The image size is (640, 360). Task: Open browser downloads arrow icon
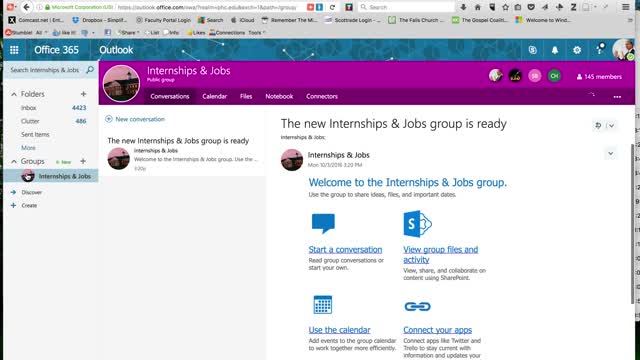point(463,7)
